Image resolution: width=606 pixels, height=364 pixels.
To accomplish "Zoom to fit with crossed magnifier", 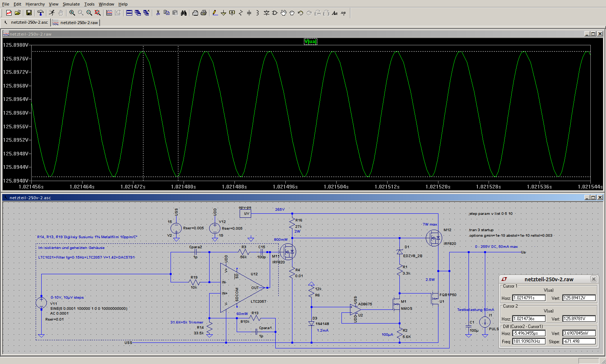I will (x=98, y=13).
